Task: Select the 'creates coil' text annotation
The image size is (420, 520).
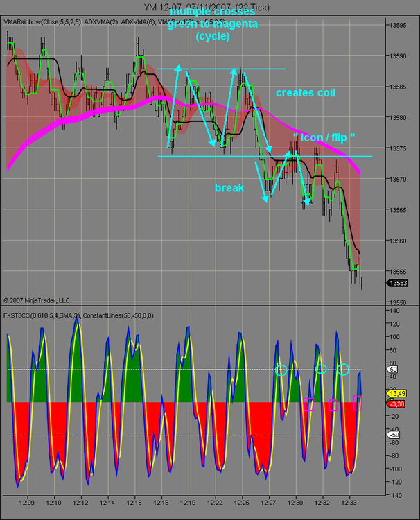Action: [306, 92]
